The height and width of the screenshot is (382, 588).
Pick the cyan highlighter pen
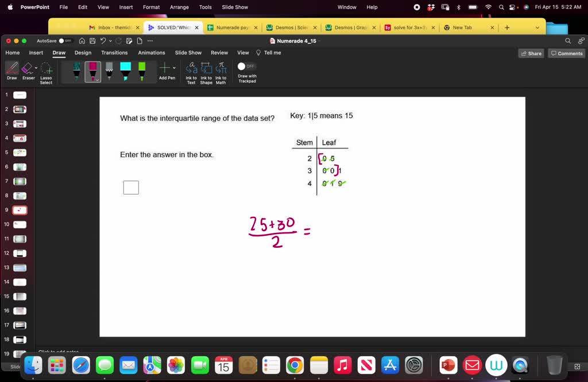[x=125, y=70]
